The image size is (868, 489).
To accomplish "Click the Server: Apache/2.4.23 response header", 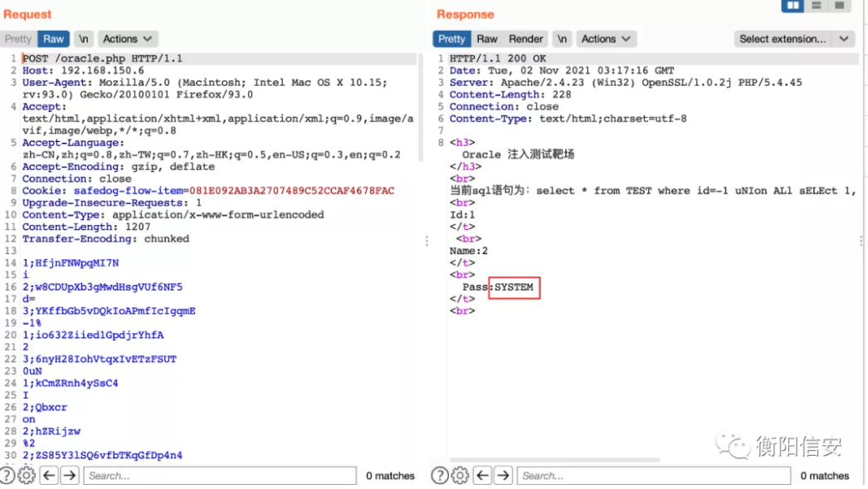I will [x=626, y=82].
